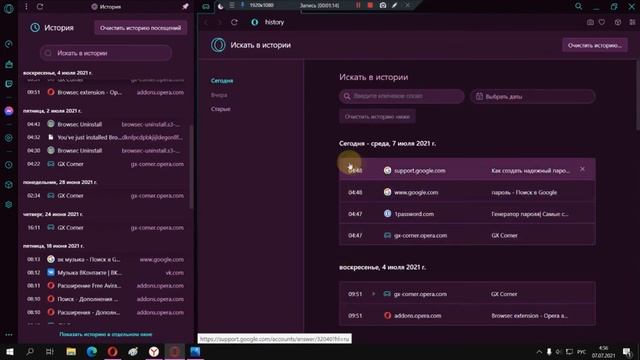Open the 04:22 GX Corner panel entry
This screenshot has width=640, height=360.
coord(105,164)
